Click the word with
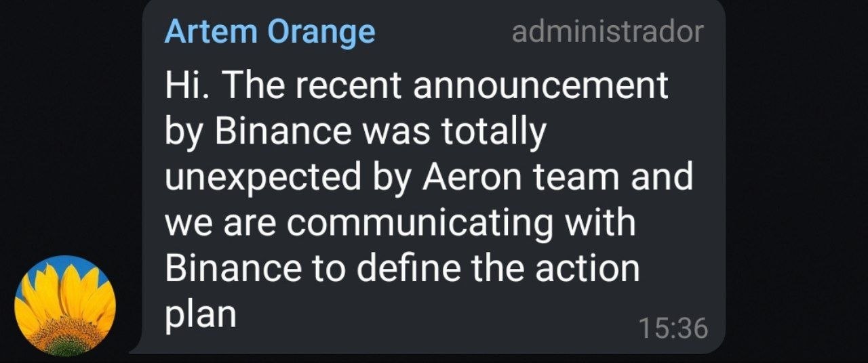 coord(601,223)
